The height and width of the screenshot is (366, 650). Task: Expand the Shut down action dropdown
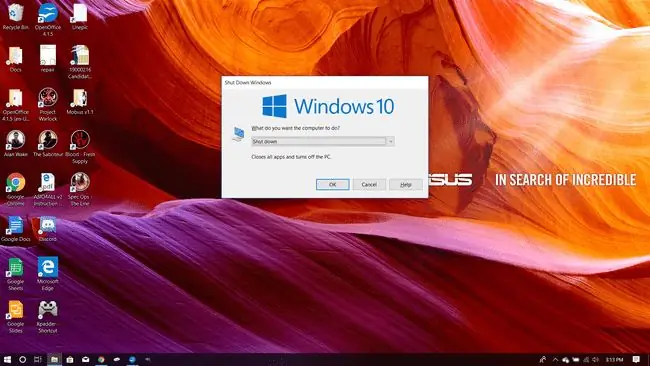[390, 141]
